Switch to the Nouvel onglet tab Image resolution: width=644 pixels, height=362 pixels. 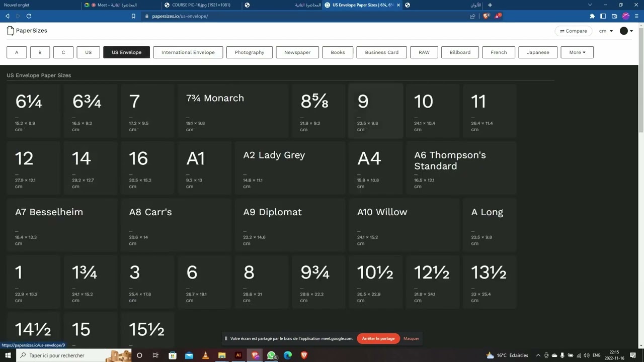(x=40, y=5)
